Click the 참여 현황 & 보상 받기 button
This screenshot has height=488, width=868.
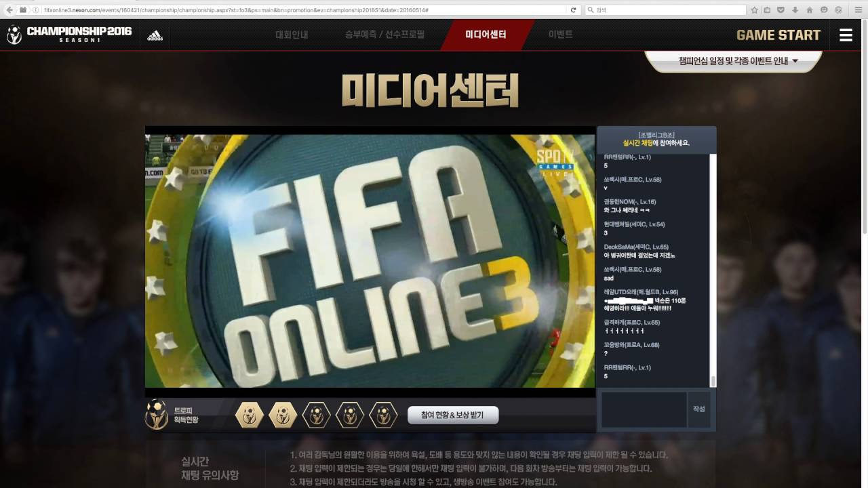(x=453, y=415)
